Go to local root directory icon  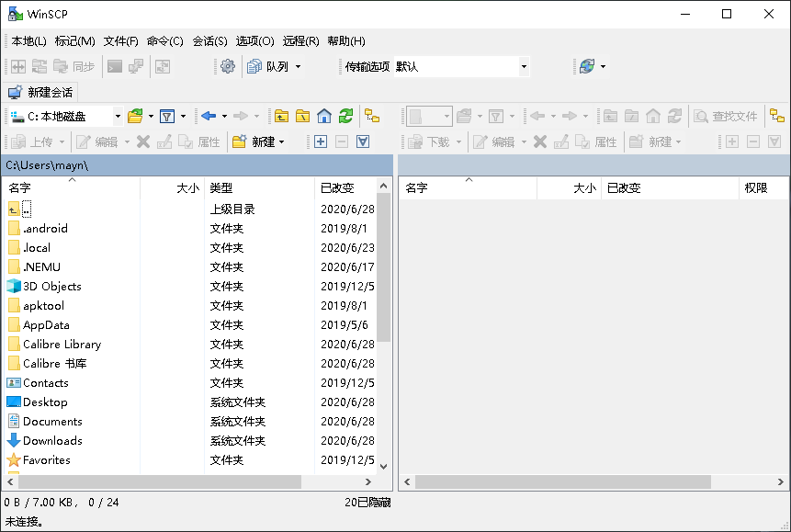[x=302, y=116]
